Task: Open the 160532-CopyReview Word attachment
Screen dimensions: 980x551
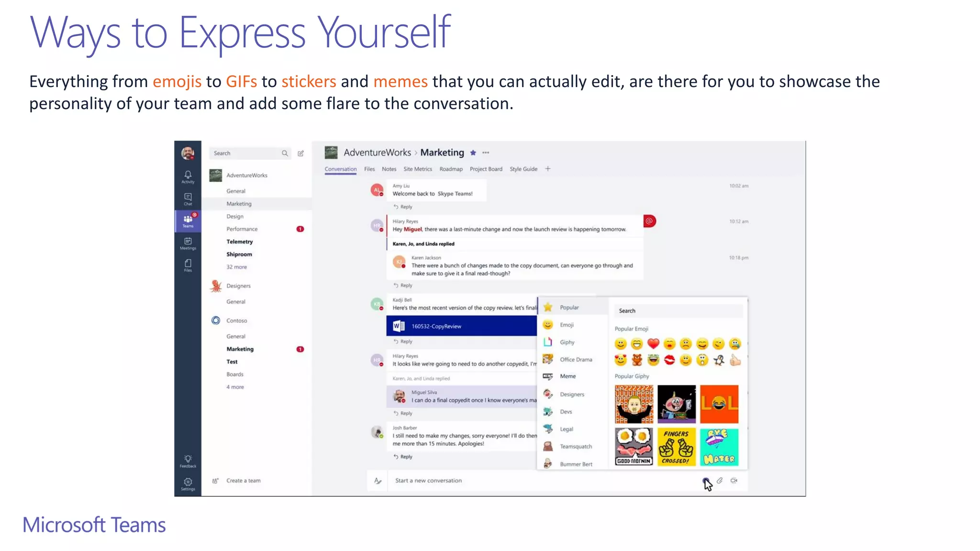Action: (461, 326)
